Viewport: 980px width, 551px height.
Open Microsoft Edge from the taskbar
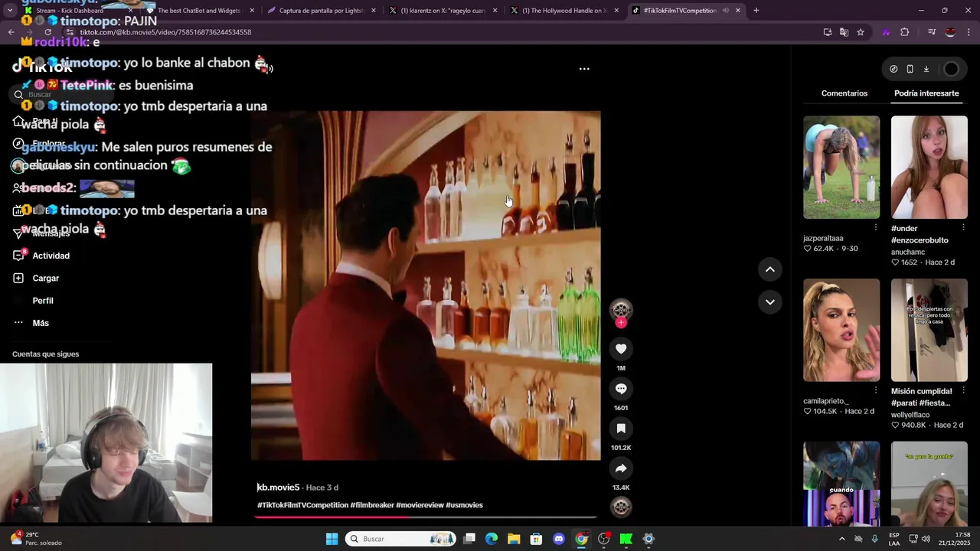coord(492,539)
